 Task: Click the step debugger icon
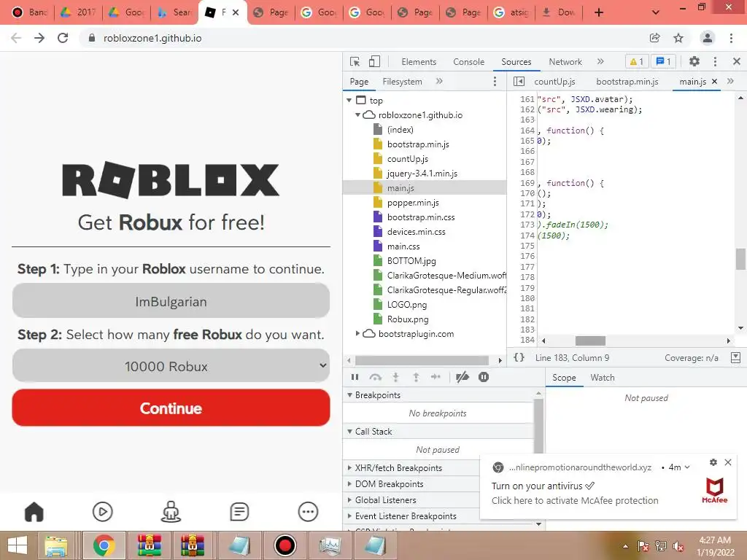436,377
